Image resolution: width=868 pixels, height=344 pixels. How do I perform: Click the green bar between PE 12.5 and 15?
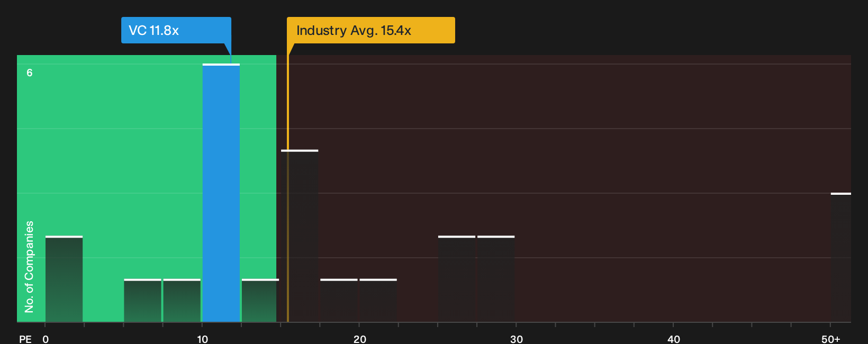(x=259, y=300)
